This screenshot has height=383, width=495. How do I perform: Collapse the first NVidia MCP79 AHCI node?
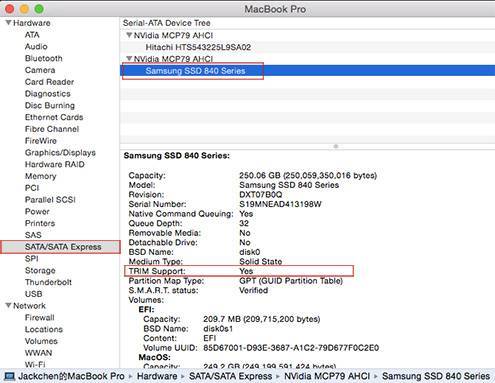(129, 35)
